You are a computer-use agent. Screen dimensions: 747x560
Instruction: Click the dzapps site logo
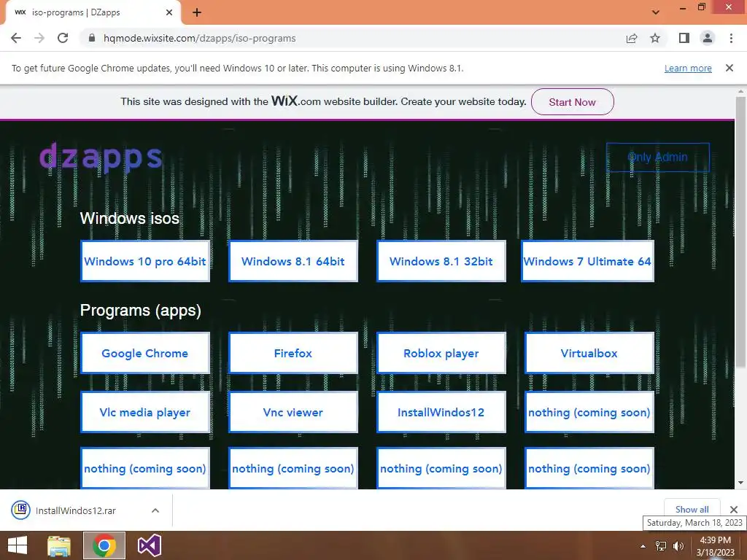click(101, 157)
